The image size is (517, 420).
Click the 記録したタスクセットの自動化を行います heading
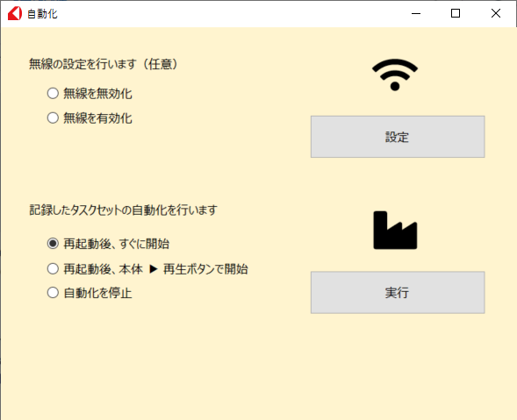[123, 210]
